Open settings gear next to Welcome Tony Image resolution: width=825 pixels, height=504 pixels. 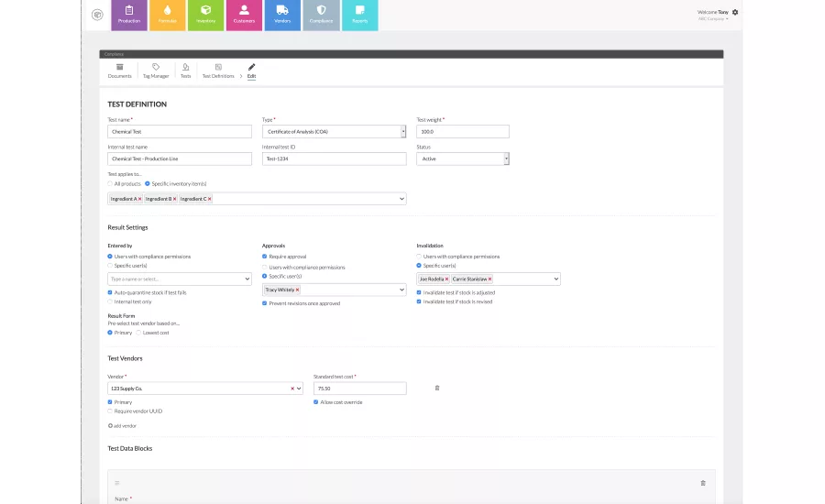pos(735,12)
